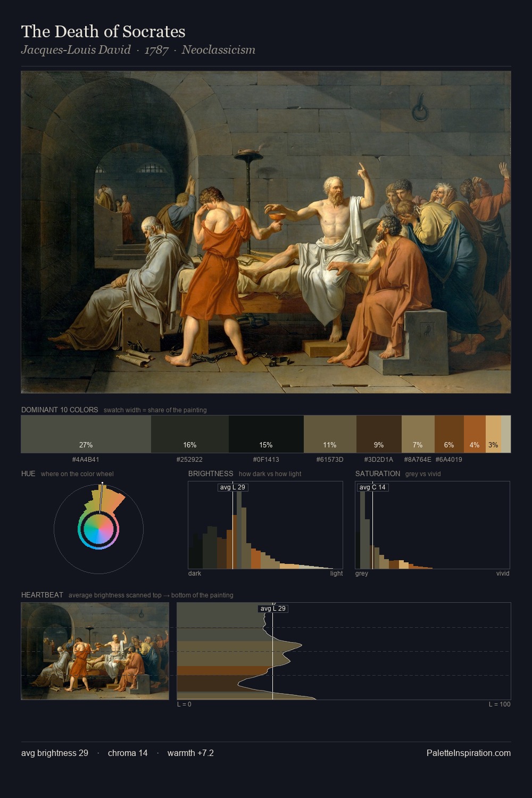Click the artist name Jacques-Louis David
Screen dimensions: 532x798
[x=76, y=50]
